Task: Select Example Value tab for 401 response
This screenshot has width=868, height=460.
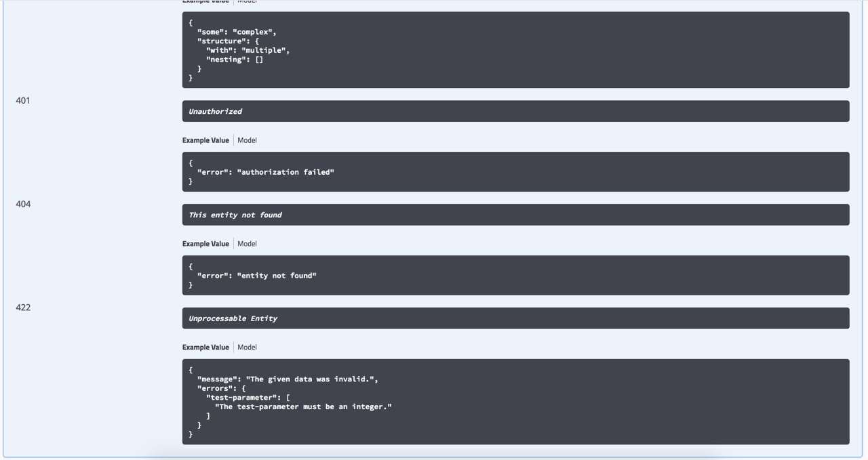Action: (205, 140)
